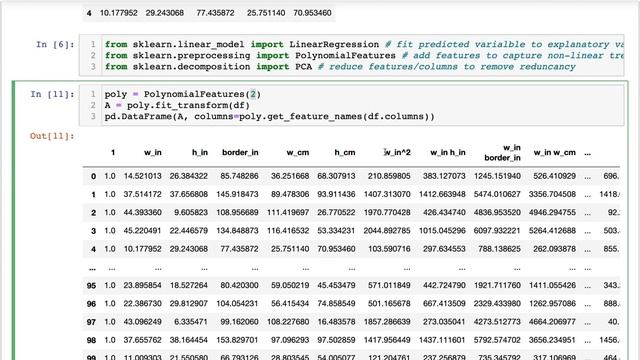Click the In [6] prompt label
The image size is (640, 360).
tap(56, 44)
